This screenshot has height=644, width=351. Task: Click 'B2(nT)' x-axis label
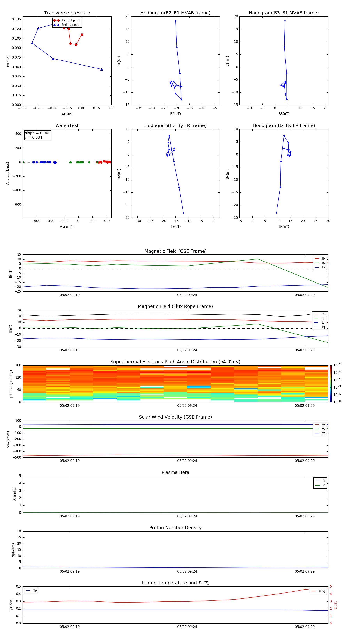[x=175, y=114]
